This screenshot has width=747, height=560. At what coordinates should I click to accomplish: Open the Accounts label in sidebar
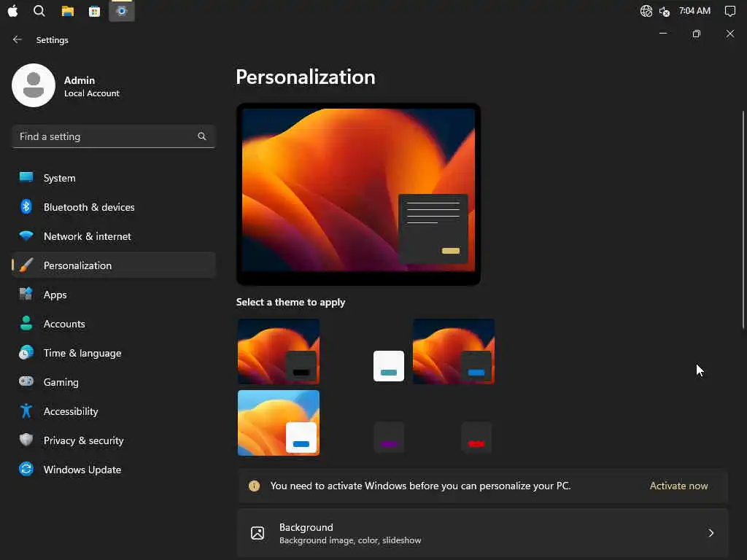(64, 324)
